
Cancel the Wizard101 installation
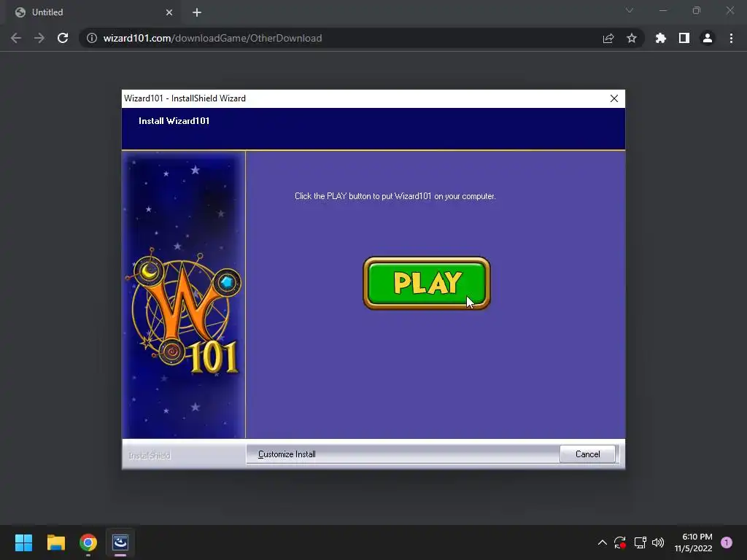pyautogui.click(x=587, y=454)
